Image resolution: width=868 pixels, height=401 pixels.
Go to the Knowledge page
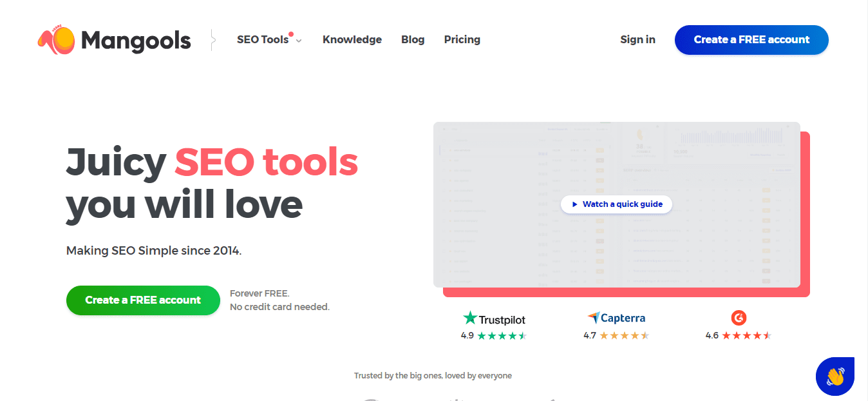pyautogui.click(x=352, y=39)
